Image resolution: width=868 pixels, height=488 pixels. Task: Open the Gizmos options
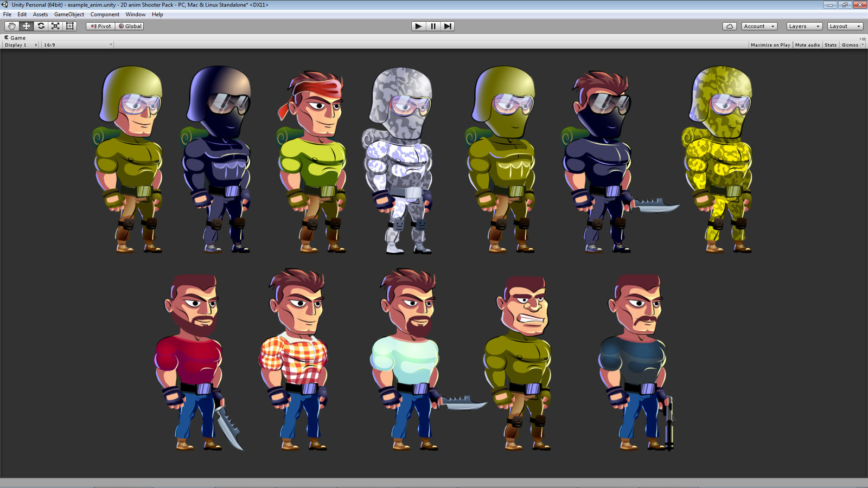(851, 44)
